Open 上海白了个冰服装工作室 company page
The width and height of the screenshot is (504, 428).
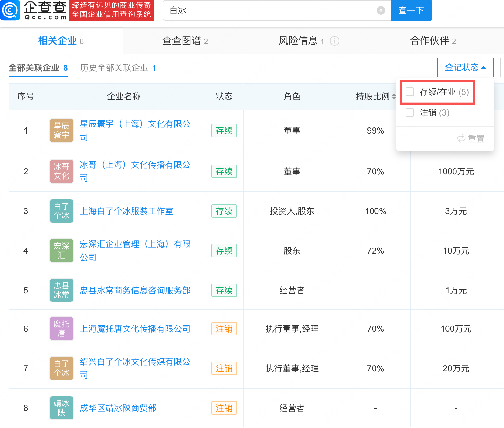point(127,211)
